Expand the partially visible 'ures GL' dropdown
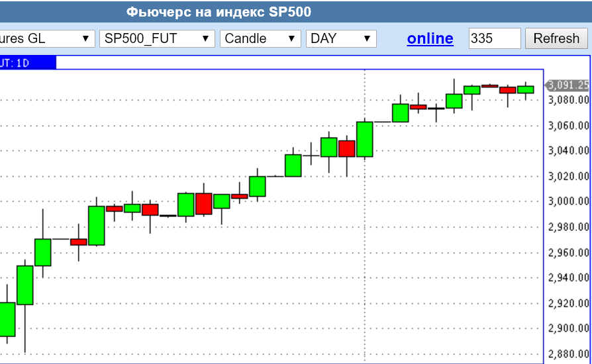This screenshot has width=592, height=364. click(x=46, y=38)
